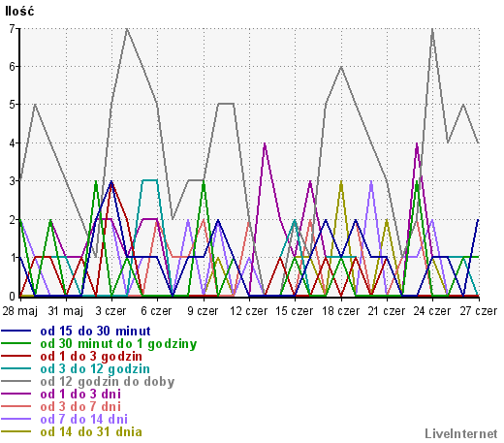The image size is (504, 443).
Task: Click the 'od 15 do 30 minut' legend label
Action: (x=95, y=331)
